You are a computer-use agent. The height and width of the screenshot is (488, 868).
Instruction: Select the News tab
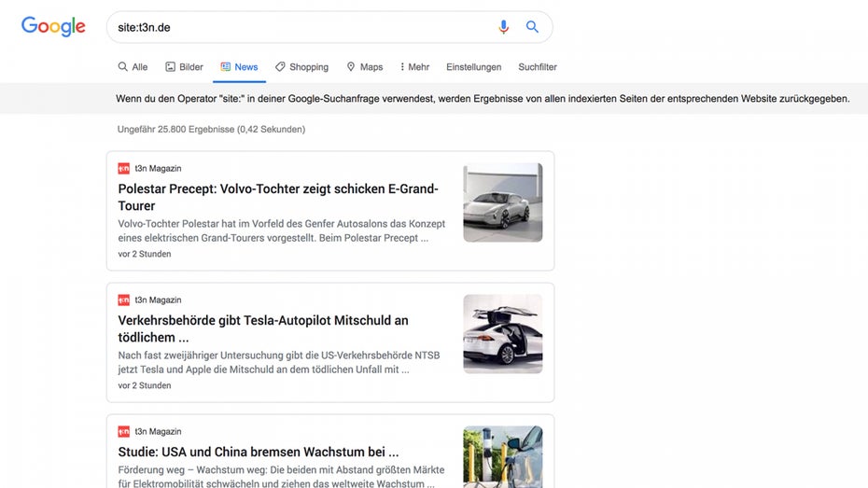239,67
